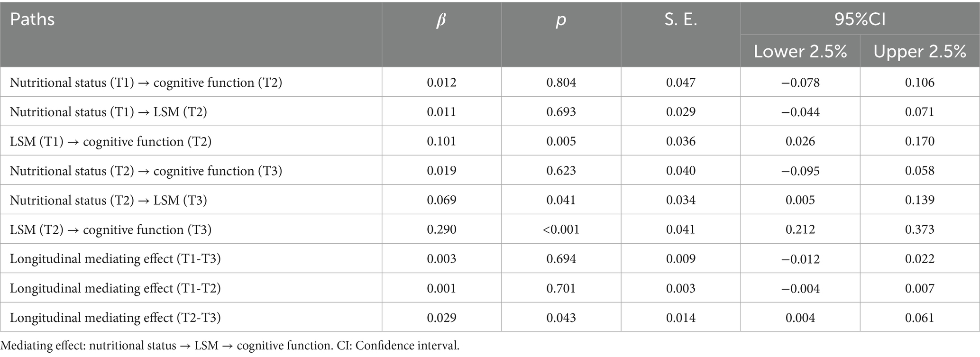This screenshot has height=357, width=980.
Task: Click Nutritional status (T2) → cognitive function (T3)
Action: [146, 171]
